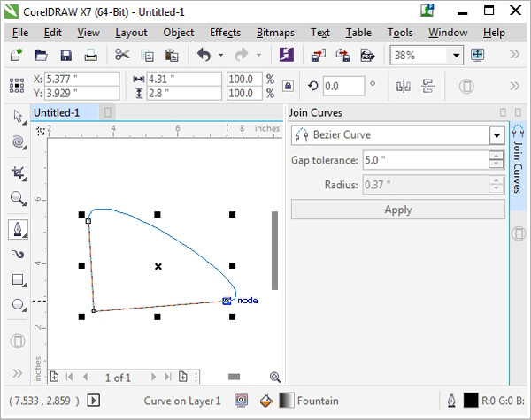The image size is (531, 420).
Task: Open the zoom level dropdown arrow
Action: pos(456,55)
